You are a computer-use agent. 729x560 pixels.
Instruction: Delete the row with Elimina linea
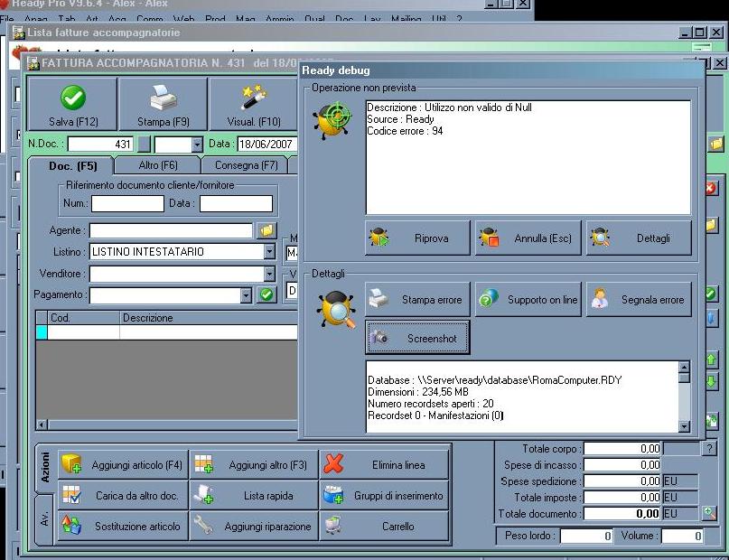coord(384,464)
